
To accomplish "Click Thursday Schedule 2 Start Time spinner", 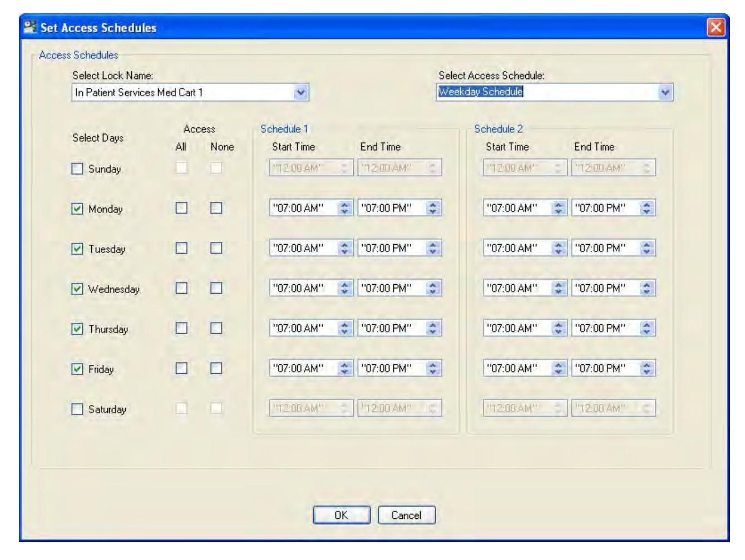I will click(x=559, y=328).
